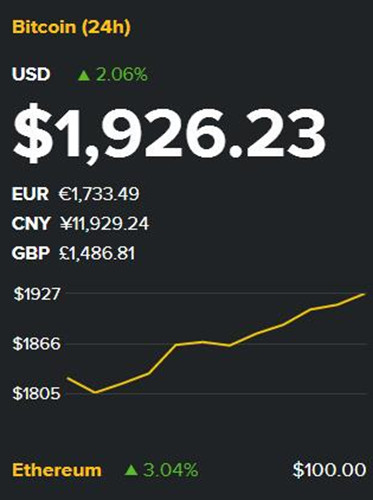The width and height of the screenshot is (373, 500).
Task: Click the green up arrow beside 2.06%
Action: [x=84, y=75]
